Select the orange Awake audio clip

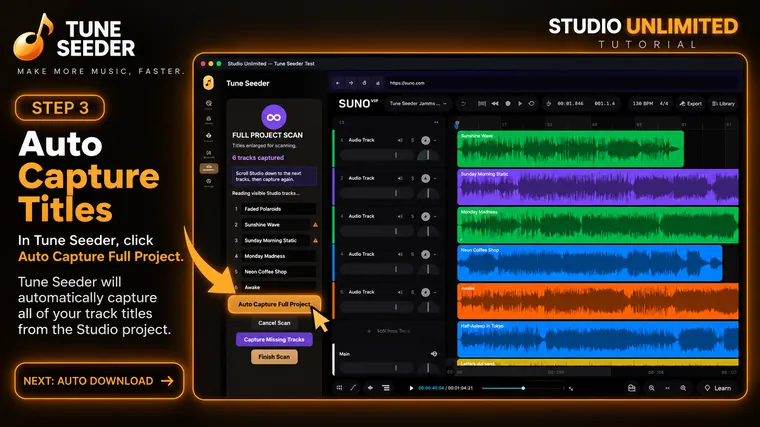[598, 301]
